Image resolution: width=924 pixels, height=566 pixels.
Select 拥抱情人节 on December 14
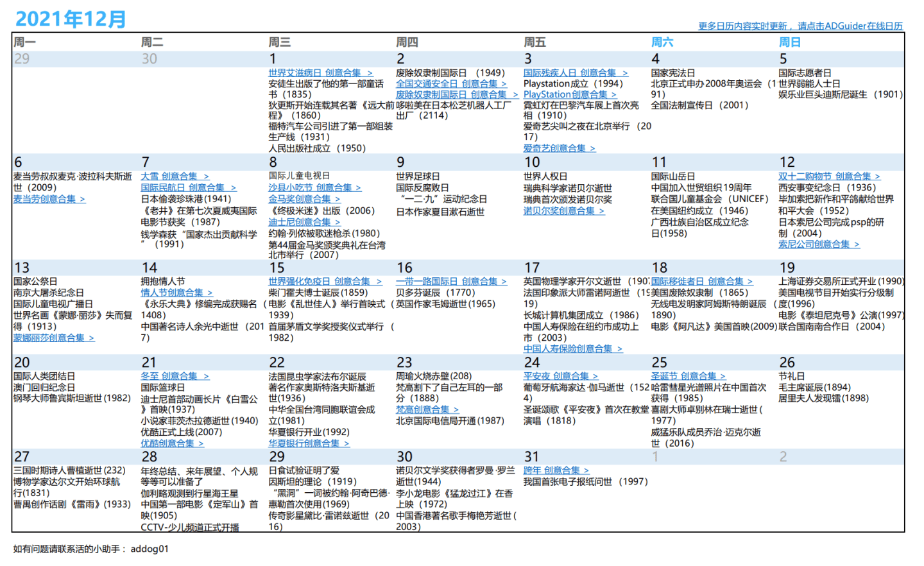(163, 281)
